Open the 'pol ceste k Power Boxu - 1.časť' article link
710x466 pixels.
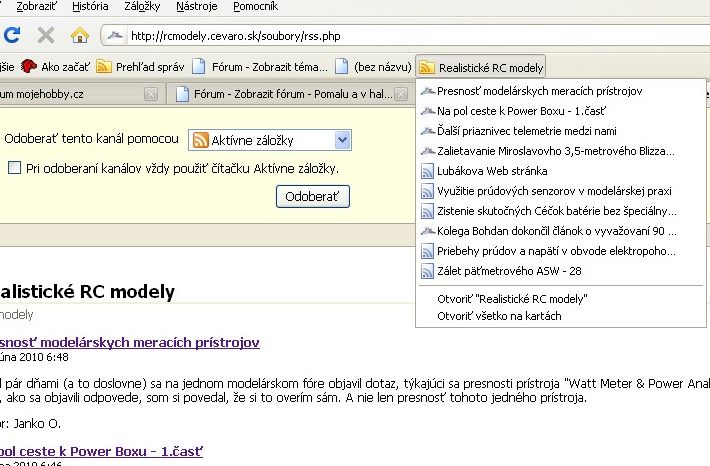pos(101,452)
